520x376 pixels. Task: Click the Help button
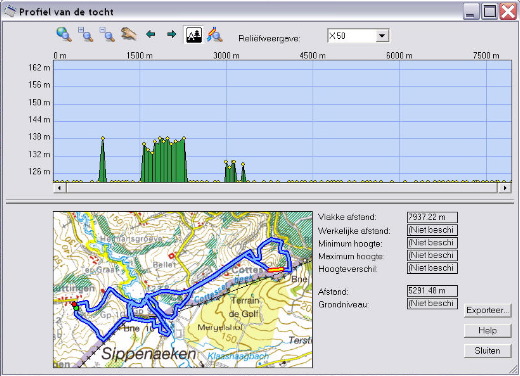tap(487, 331)
